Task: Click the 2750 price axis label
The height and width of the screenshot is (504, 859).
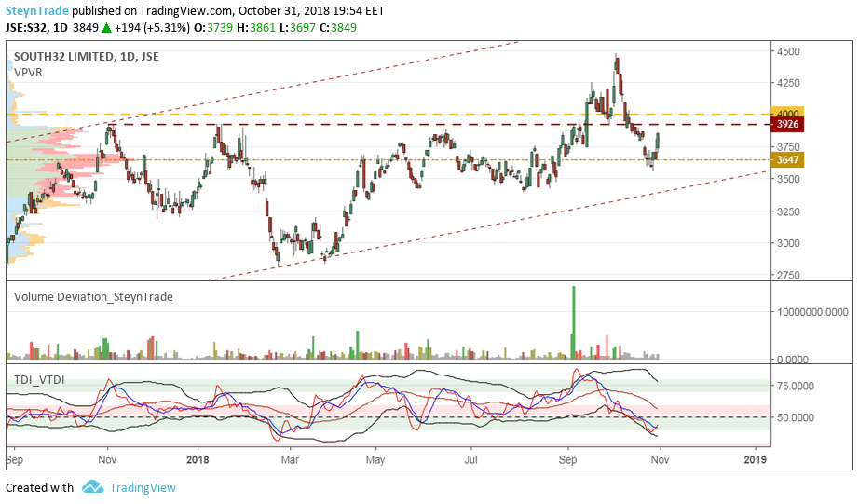Action: click(788, 275)
